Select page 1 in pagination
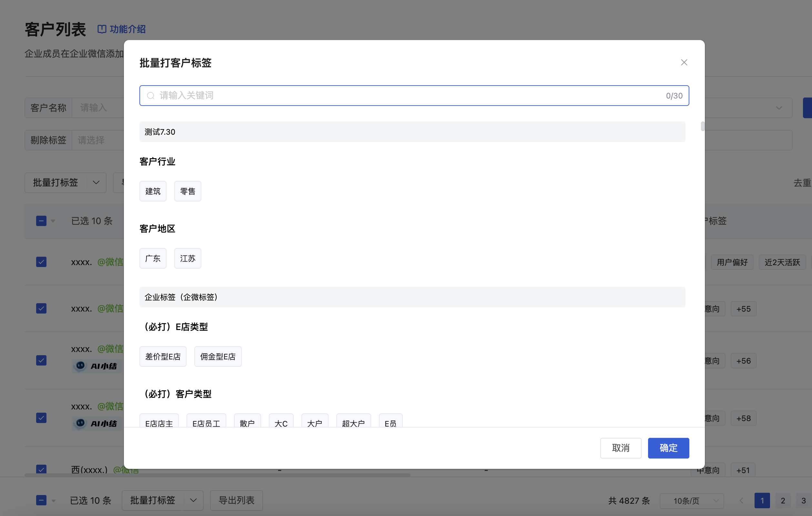Image resolution: width=812 pixels, height=516 pixels. [x=762, y=501]
